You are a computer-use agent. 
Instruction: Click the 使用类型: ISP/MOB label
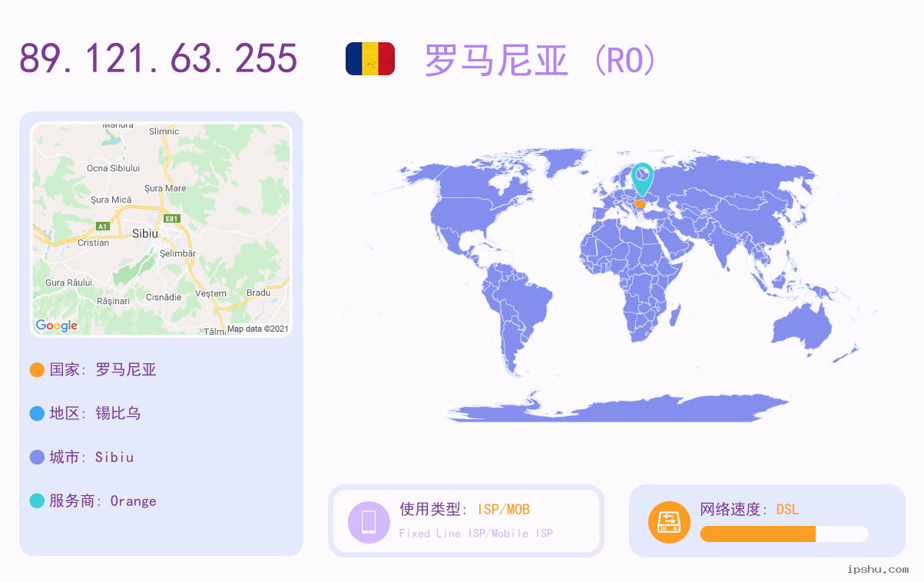(x=465, y=509)
